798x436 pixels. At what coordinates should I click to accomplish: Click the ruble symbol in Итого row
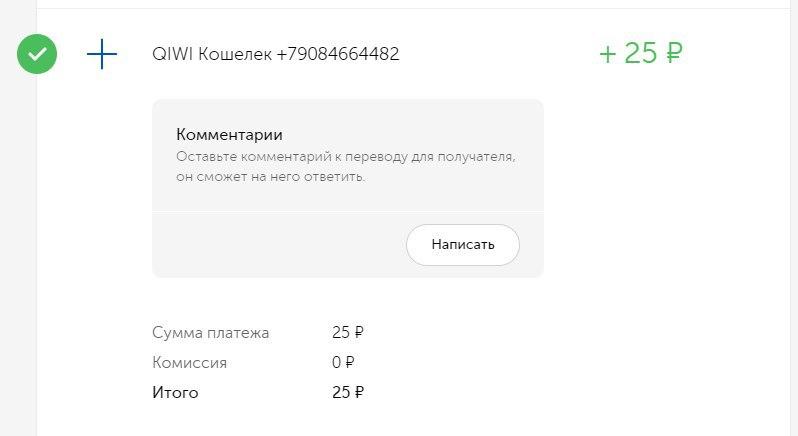point(359,392)
